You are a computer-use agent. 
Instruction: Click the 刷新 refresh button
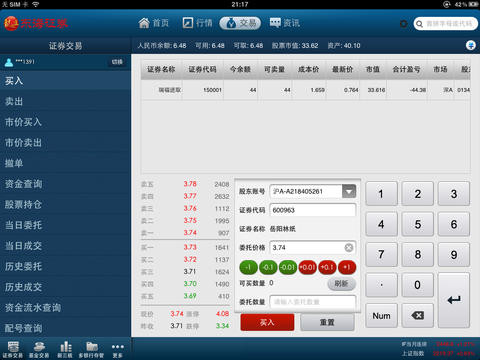(342, 284)
